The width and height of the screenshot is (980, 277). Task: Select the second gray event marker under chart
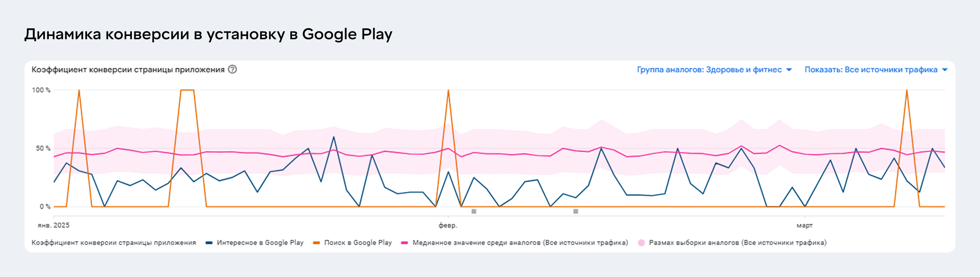pos(576,211)
